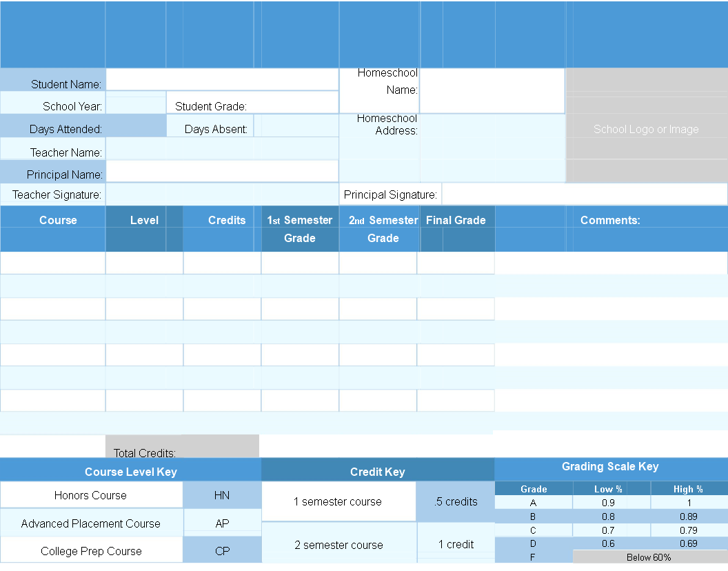Click the 'Advanced Placement Course' cell
The height and width of the screenshot is (571, 728).
(x=92, y=523)
